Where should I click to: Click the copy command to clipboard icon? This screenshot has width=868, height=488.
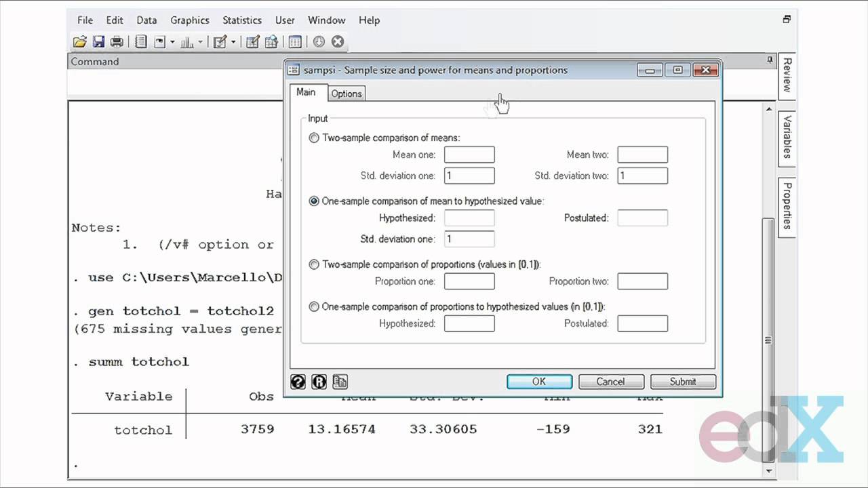click(x=340, y=382)
